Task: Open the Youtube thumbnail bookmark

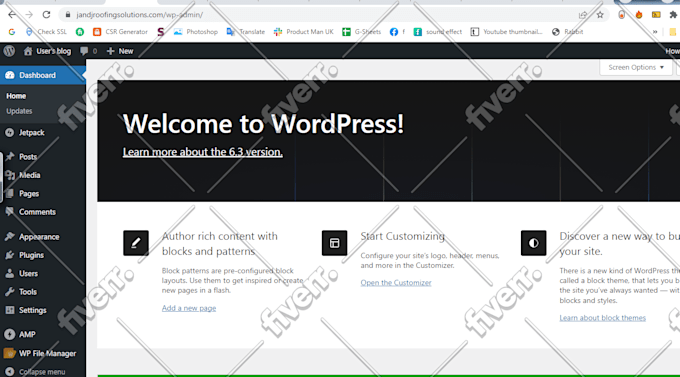Action: 507,32
